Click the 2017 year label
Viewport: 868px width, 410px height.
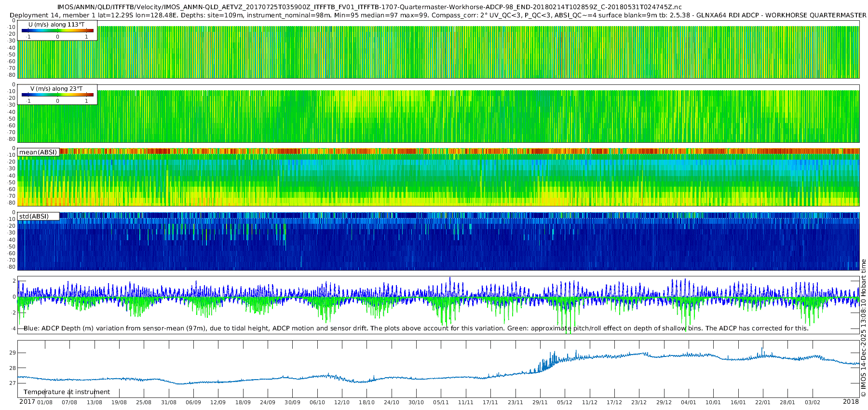pos(27,402)
